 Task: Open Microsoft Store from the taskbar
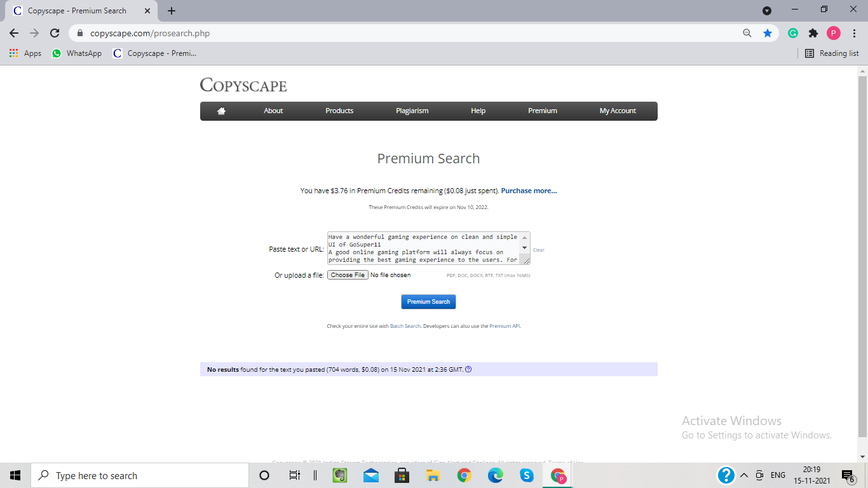pos(402,475)
